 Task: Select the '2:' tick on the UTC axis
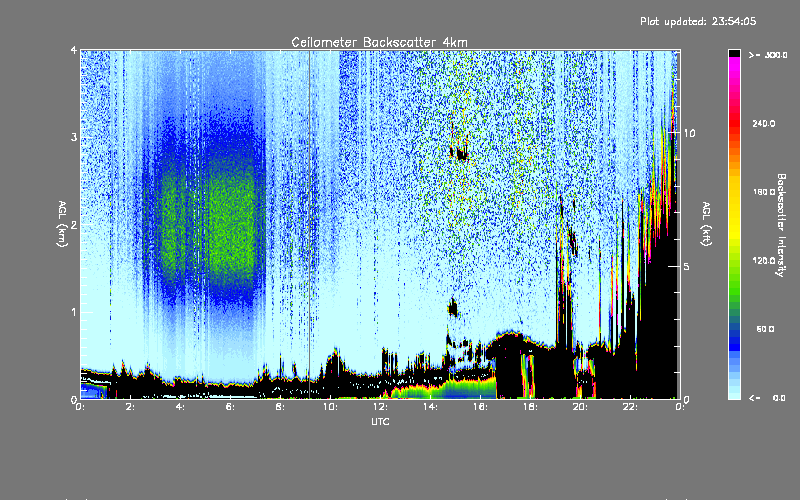(130, 407)
